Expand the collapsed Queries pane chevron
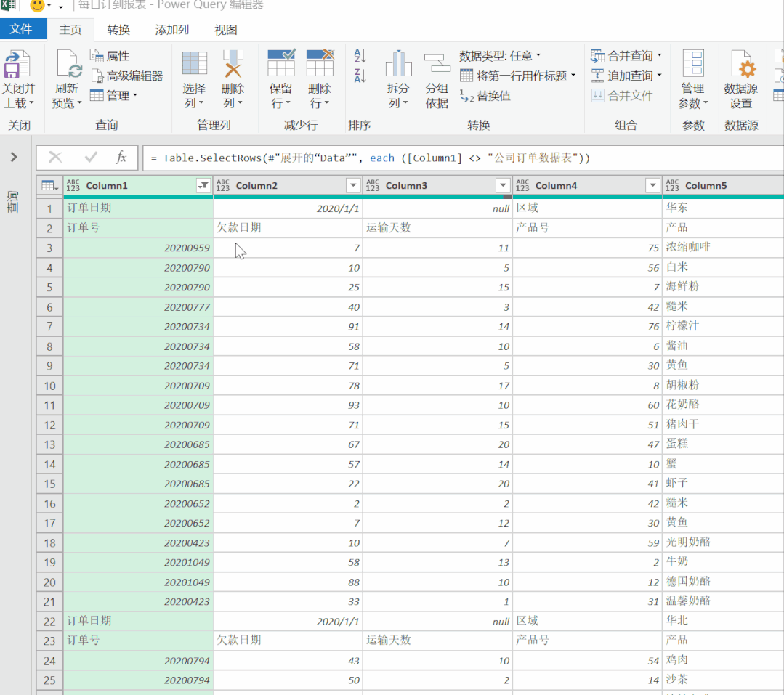The width and height of the screenshot is (784, 695). point(14,158)
